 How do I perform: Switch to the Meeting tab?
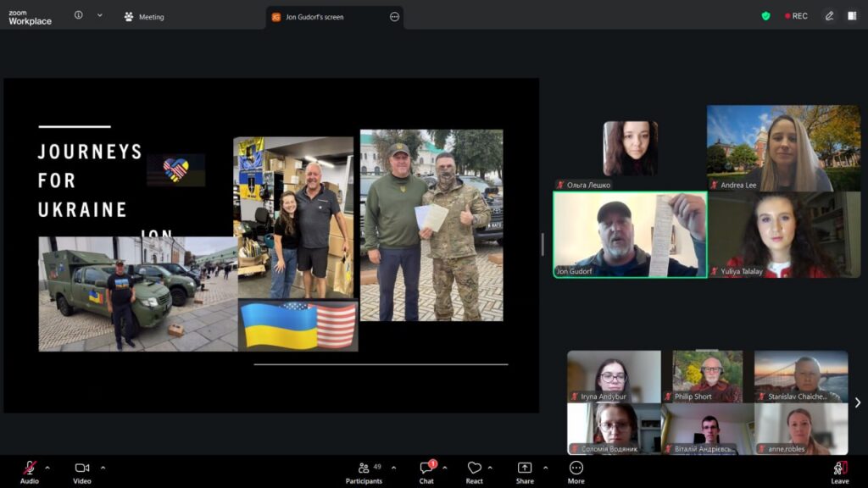(x=144, y=17)
